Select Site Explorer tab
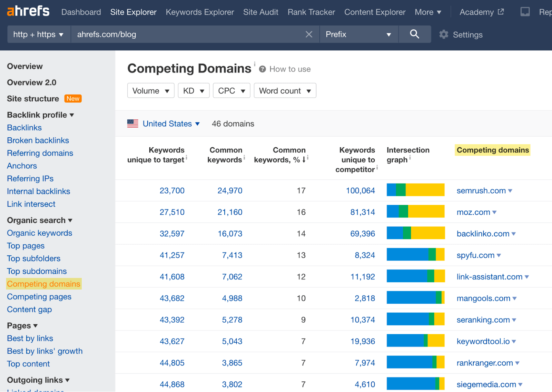 [133, 12]
